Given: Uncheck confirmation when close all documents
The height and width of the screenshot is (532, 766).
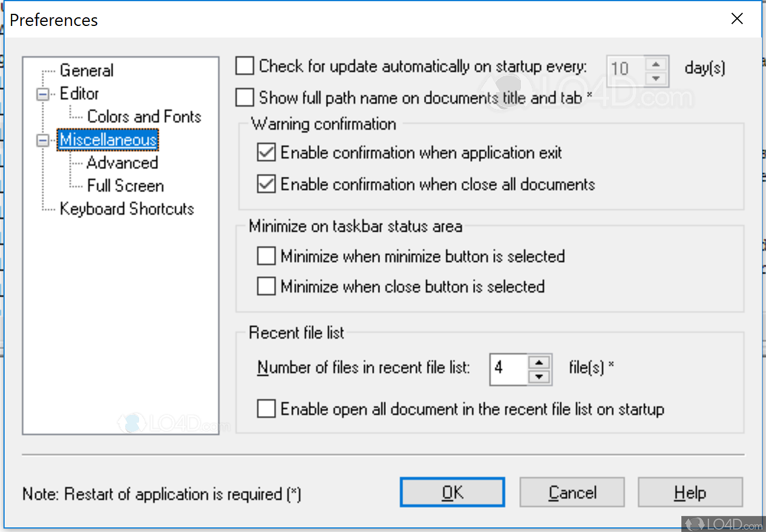Looking at the screenshot, I should coord(266,184).
